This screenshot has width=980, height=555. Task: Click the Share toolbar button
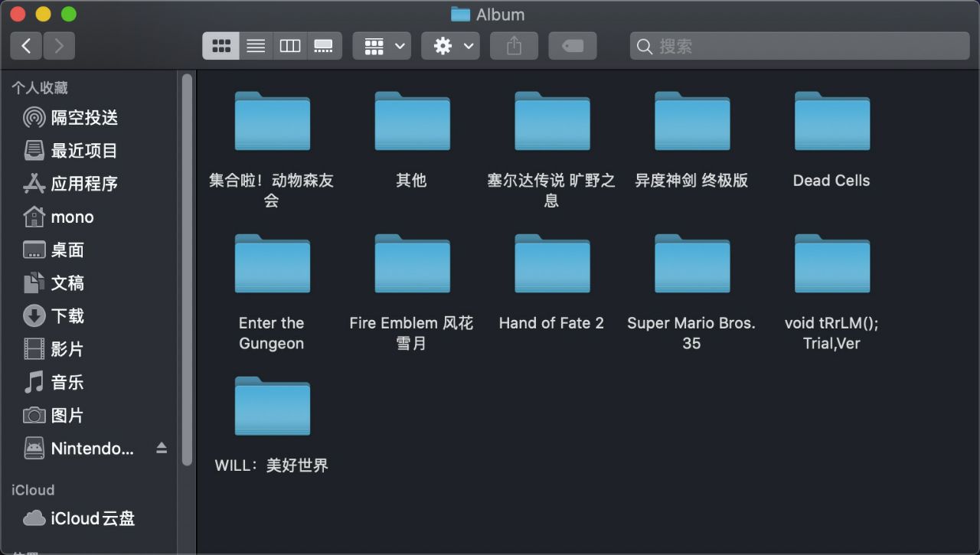click(514, 46)
